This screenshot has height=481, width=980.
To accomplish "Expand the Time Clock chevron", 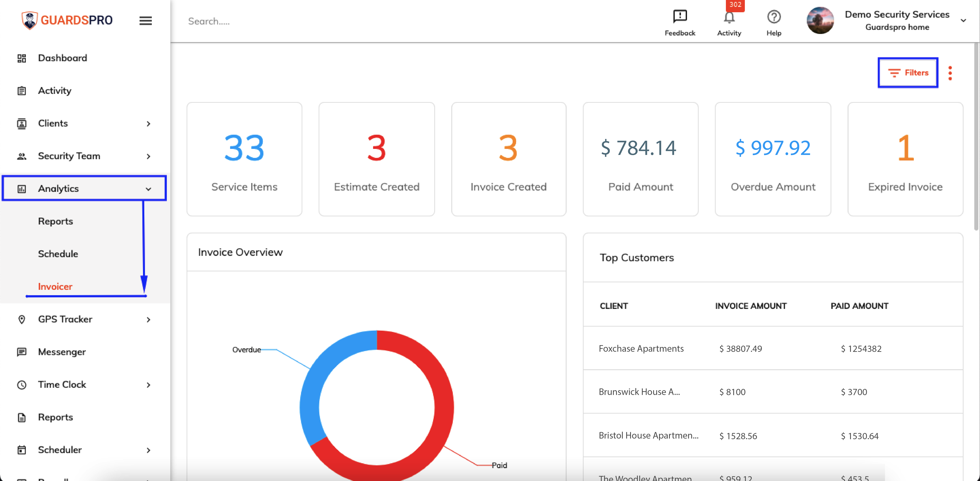I will (148, 385).
